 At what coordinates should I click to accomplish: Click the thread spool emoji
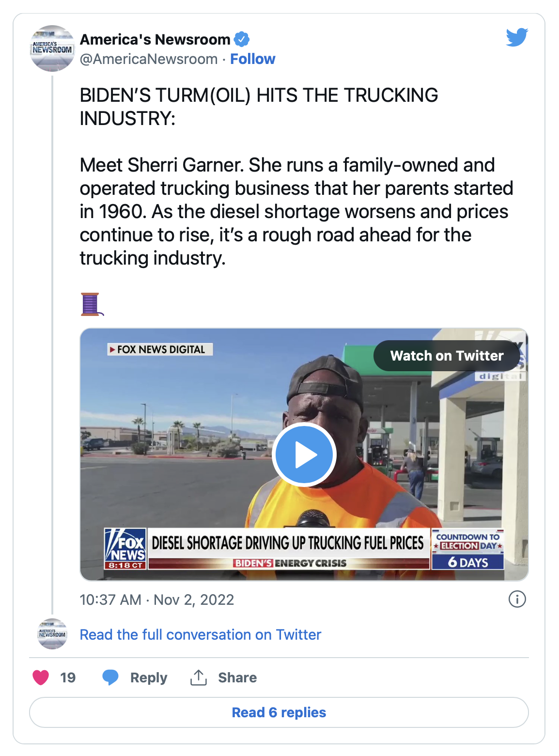[91, 304]
